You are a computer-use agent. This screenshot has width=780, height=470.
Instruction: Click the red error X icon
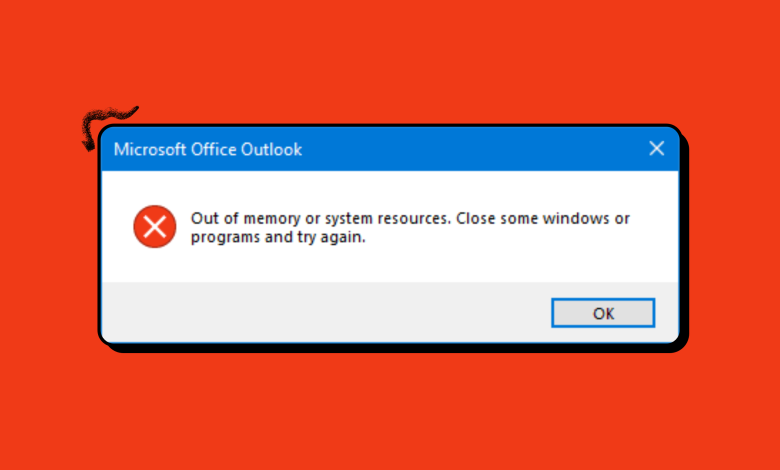154,227
